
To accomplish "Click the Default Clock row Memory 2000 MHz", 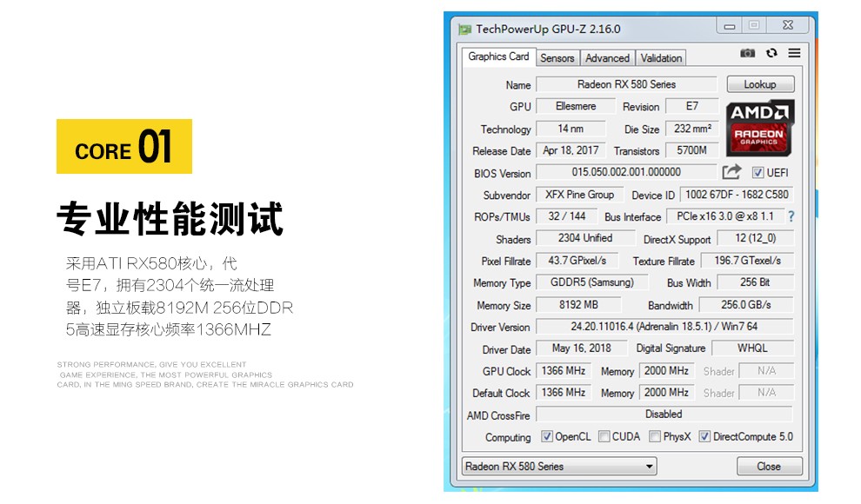I will pos(666,393).
